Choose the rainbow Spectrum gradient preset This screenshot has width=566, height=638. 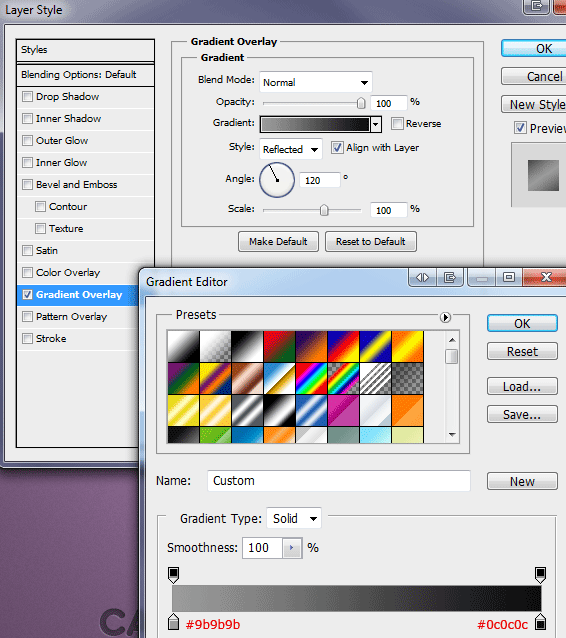click(x=311, y=378)
